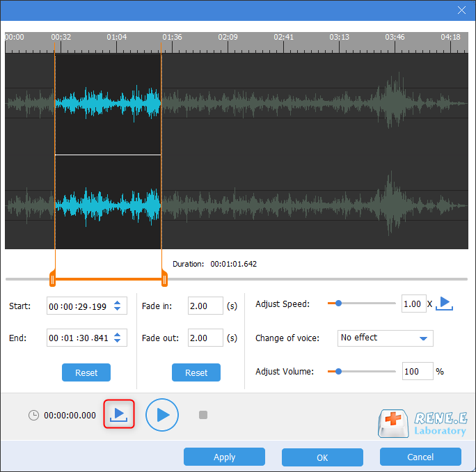Decrease Start time with the down arrow

(117, 308)
